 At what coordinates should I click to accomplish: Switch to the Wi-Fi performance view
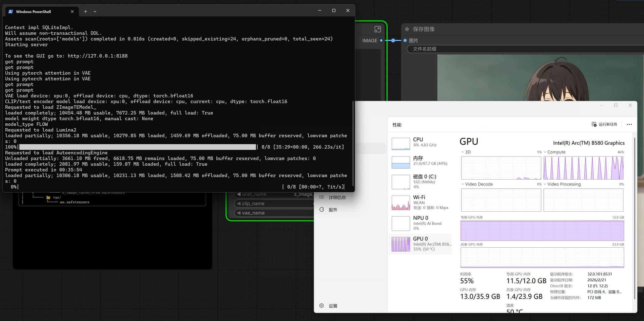tap(421, 202)
